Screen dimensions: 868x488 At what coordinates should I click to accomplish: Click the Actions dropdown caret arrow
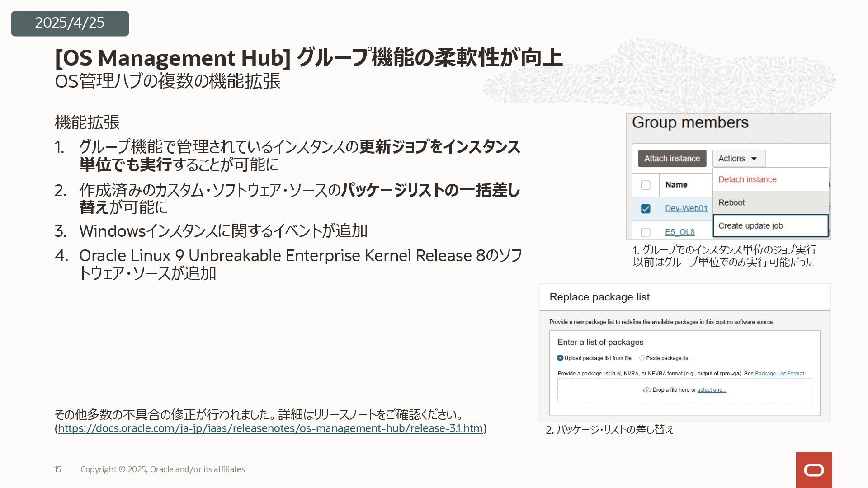754,159
